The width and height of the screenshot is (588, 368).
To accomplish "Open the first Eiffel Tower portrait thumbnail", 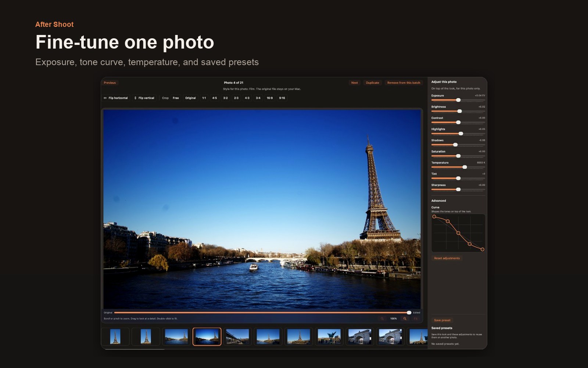I will coord(115,337).
